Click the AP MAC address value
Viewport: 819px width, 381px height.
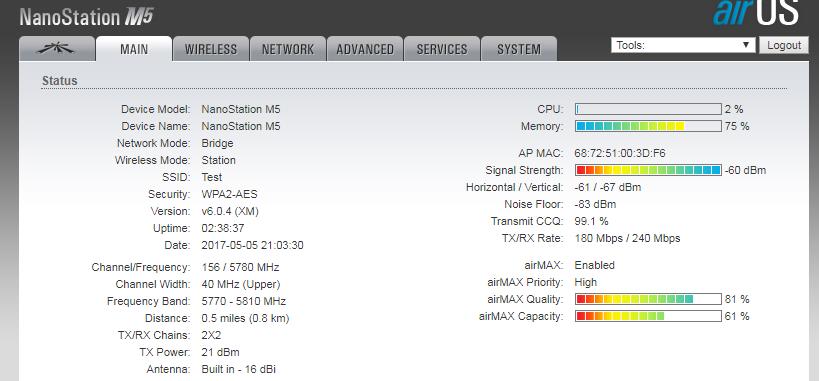coord(620,153)
